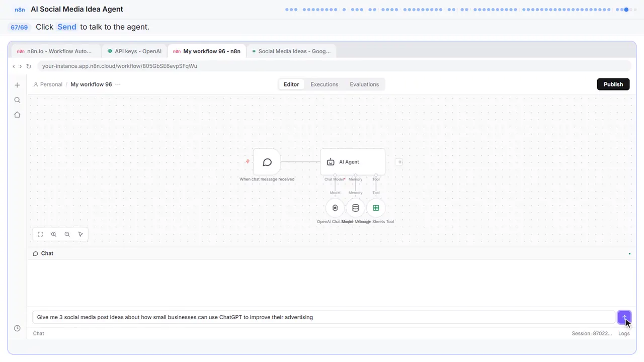Open the API keys - OpenAI browser tab
Screen dimensions: 644x362
click(134, 51)
